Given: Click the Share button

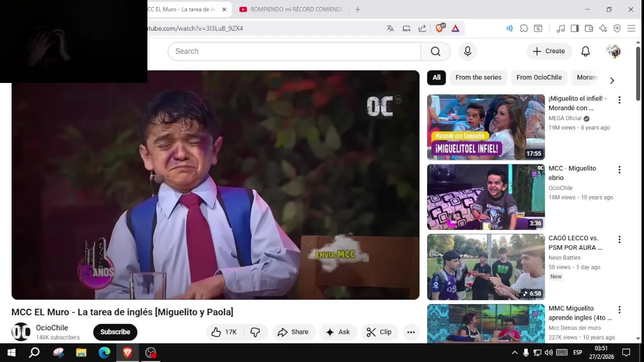Looking at the screenshot, I should [293, 332].
